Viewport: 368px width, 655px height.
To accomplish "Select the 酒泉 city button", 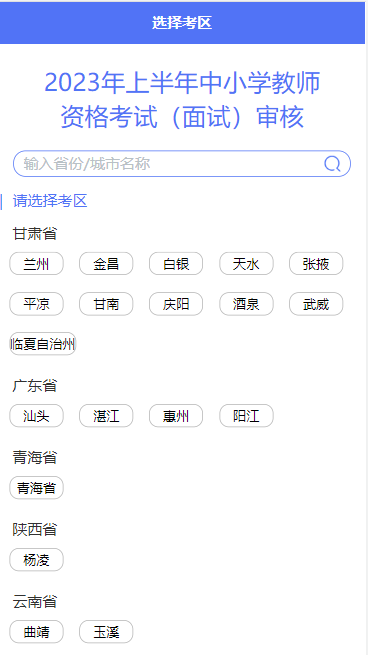I will tap(246, 304).
